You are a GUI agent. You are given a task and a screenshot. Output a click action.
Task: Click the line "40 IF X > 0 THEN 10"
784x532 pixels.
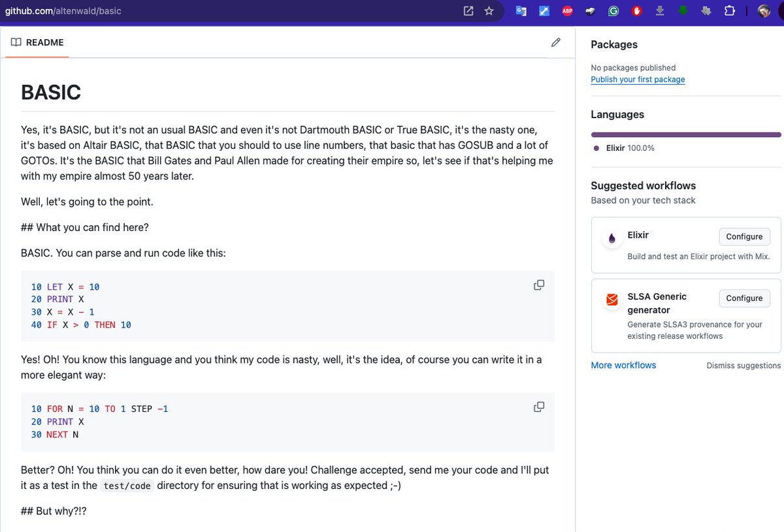pos(81,324)
